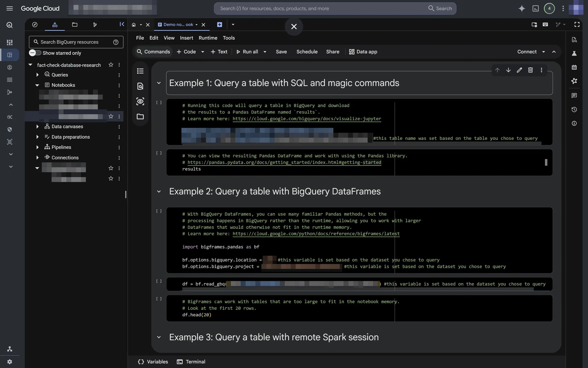This screenshot has height=368, width=588.
Task: Star the fact-check-database-research project
Action: 111,65
